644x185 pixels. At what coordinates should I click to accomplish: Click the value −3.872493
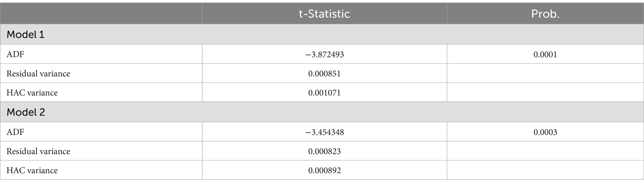tap(324, 54)
